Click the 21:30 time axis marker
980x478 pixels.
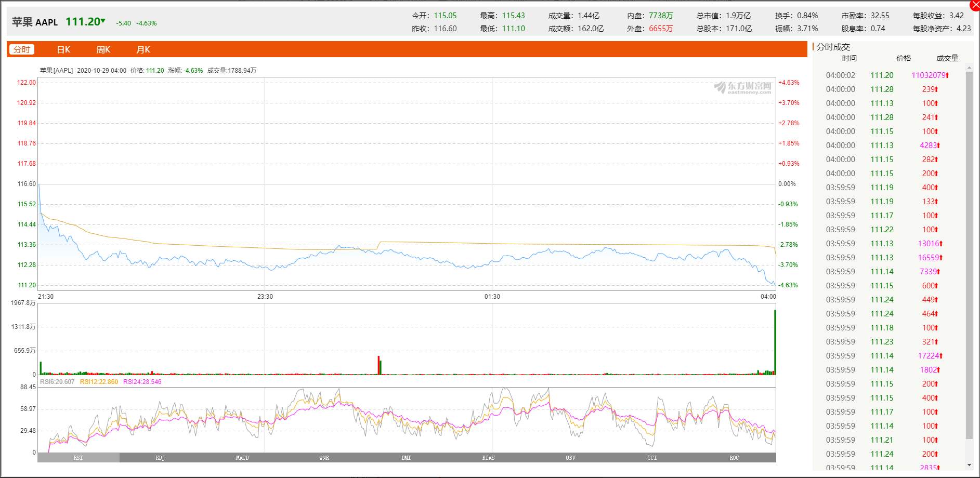coord(46,297)
